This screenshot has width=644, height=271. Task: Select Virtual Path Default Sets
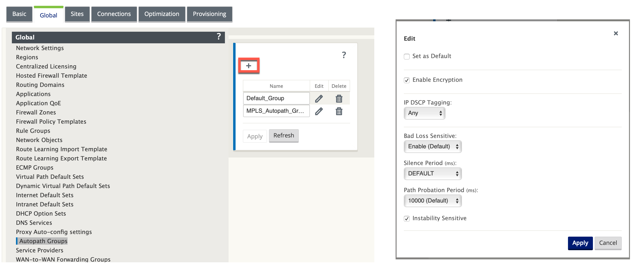coord(50,177)
